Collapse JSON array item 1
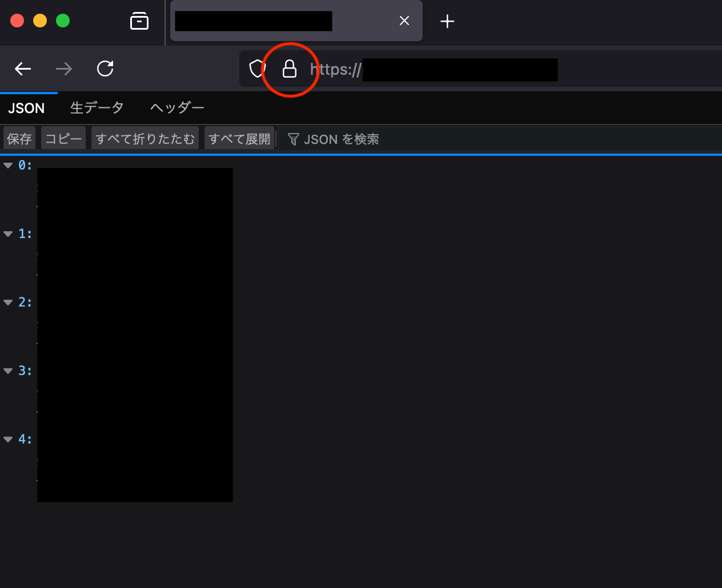The height and width of the screenshot is (588, 722). coord(8,234)
